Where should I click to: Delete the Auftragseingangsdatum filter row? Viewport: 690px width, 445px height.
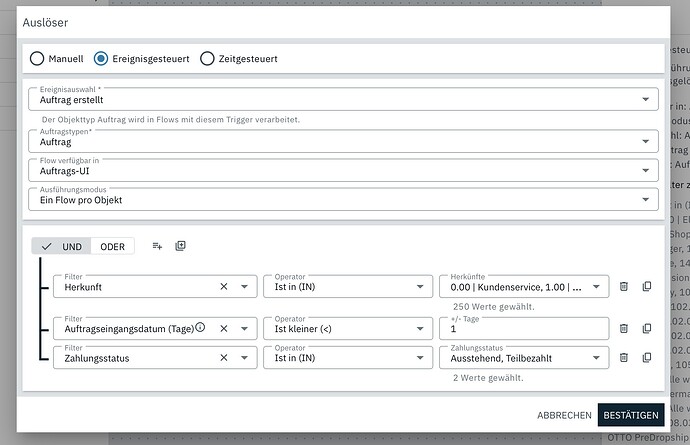point(624,328)
